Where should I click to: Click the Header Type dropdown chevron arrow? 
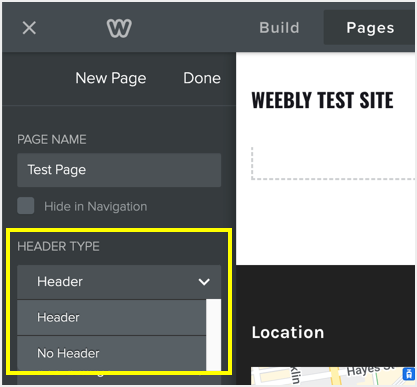(x=204, y=282)
